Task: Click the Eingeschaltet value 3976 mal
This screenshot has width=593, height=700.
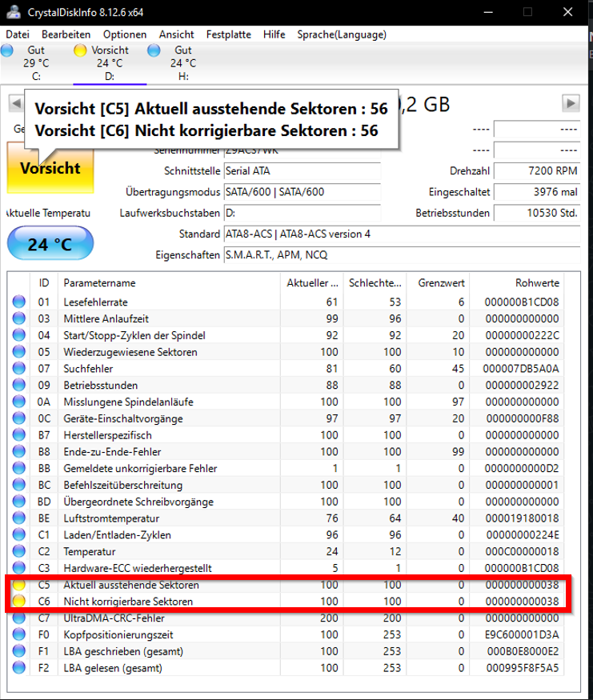Action: [537, 192]
